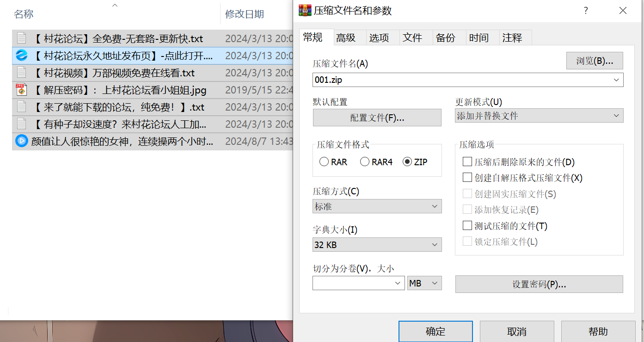Screen dimensions: 644x342
Task: Enable 压缩后删除原来的文件 checkbox
Action: tap(467, 162)
